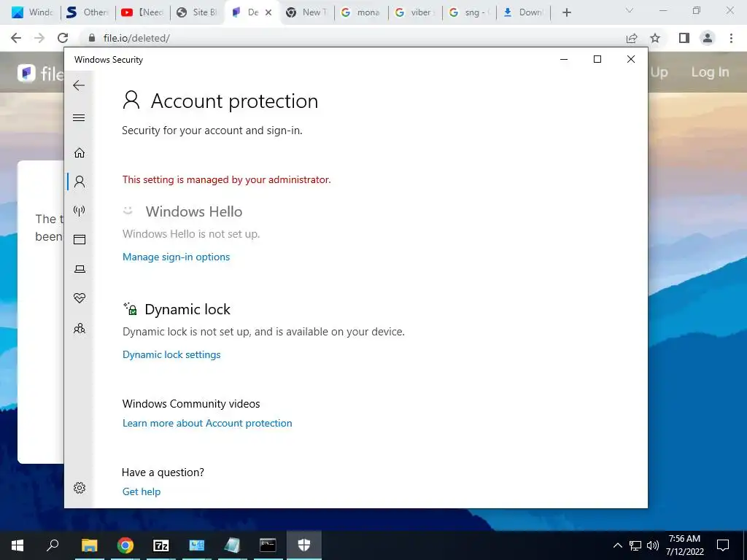This screenshot has width=747, height=560.
Task: Open the hamburger navigation menu
Action: (79, 117)
